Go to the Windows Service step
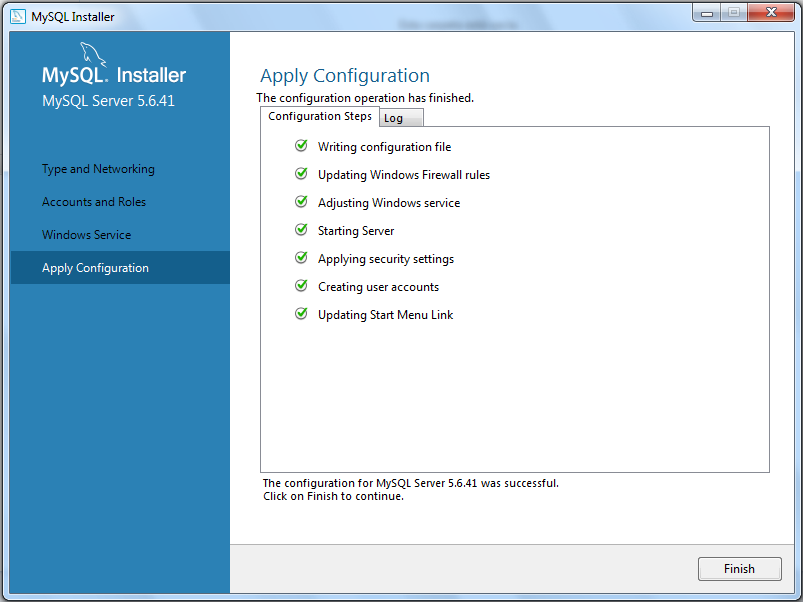The image size is (803, 602). [x=87, y=234]
